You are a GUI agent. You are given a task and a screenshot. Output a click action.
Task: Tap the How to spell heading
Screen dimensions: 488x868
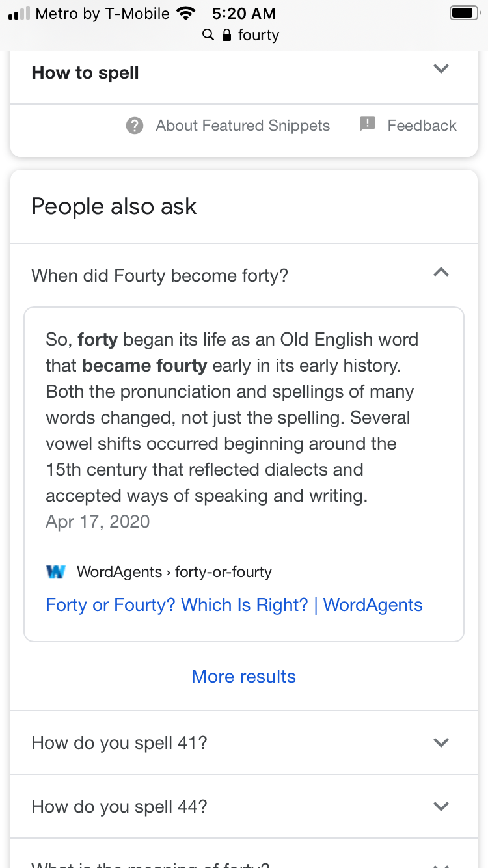tap(85, 73)
